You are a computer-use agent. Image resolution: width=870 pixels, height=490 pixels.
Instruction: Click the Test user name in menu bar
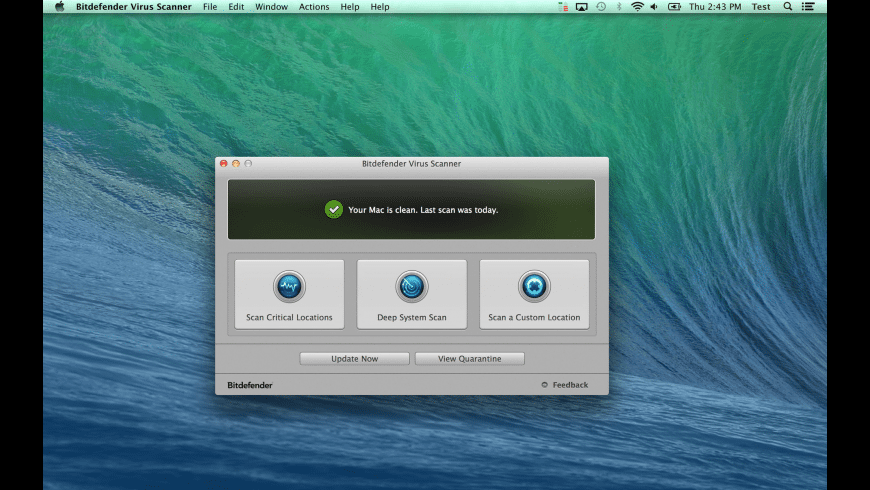point(761,7)
